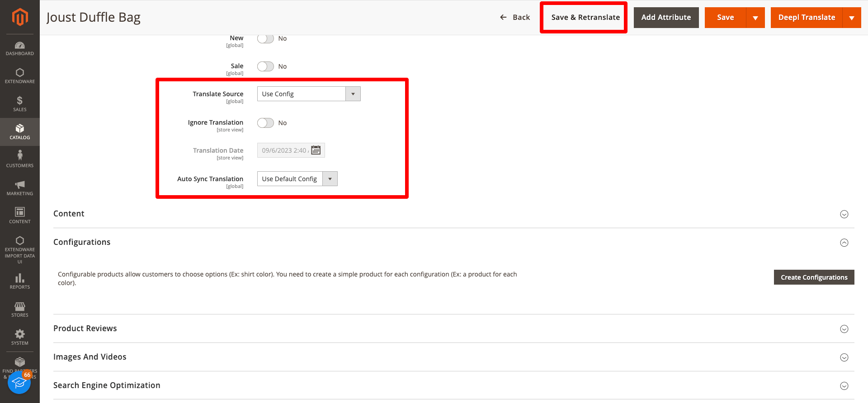Viewport: 868px width, 403px height.
Task: Open the Deepl Translate dropdown arrow
Action: point(852,18)
